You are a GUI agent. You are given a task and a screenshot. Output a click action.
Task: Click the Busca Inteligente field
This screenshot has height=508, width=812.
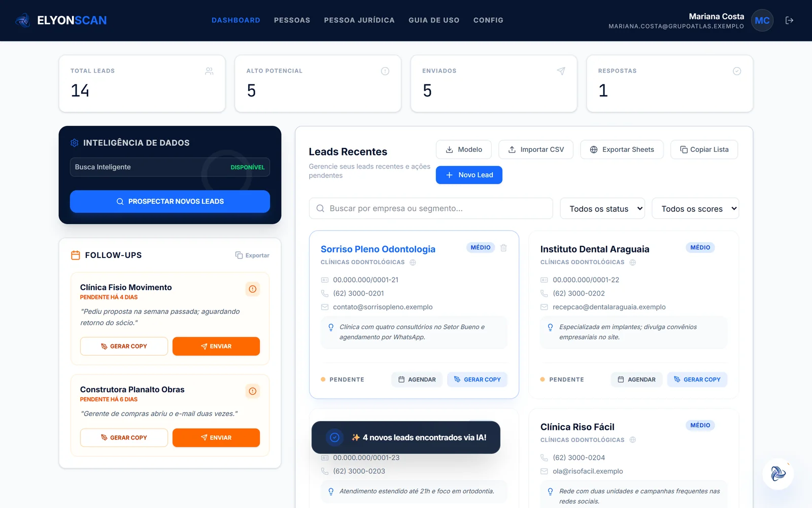tap(170, 167)
